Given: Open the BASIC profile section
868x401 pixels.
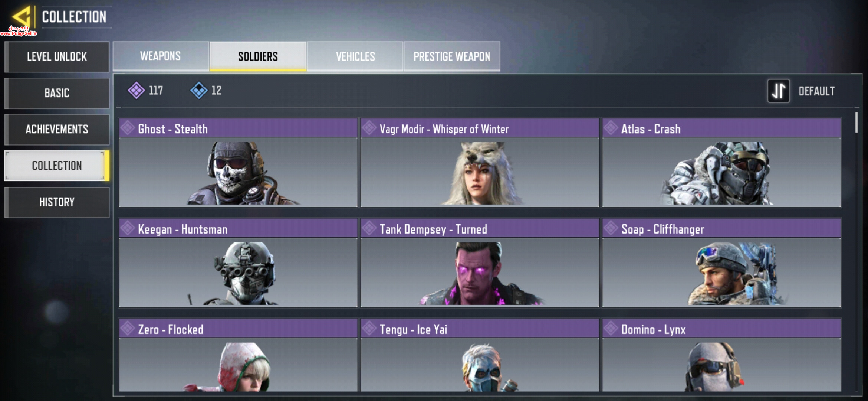Looking at the screenshot, I should [x=57, y=93].
